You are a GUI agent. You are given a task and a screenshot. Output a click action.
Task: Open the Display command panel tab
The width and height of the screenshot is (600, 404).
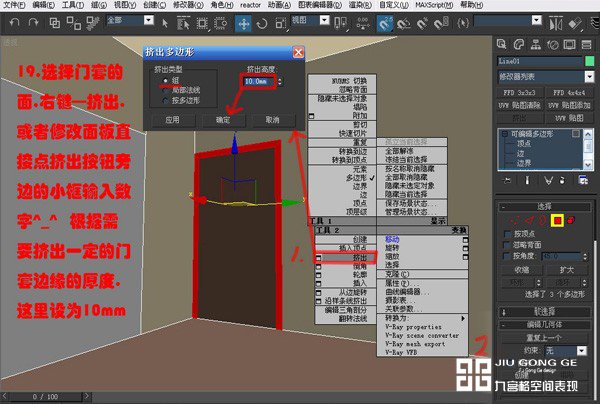pos(569,45)
